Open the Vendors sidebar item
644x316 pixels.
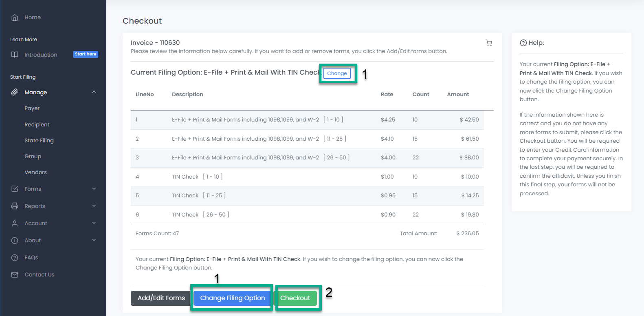35,172
